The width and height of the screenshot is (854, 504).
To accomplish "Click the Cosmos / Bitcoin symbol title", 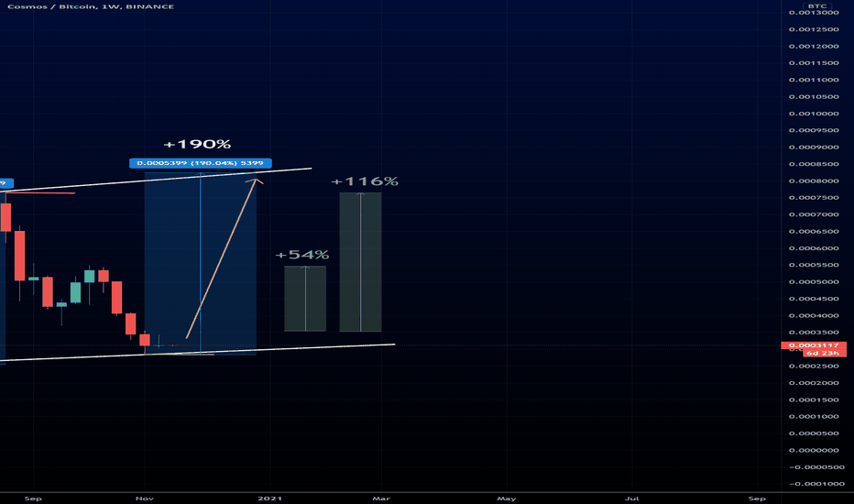I will tap(91, 6).
